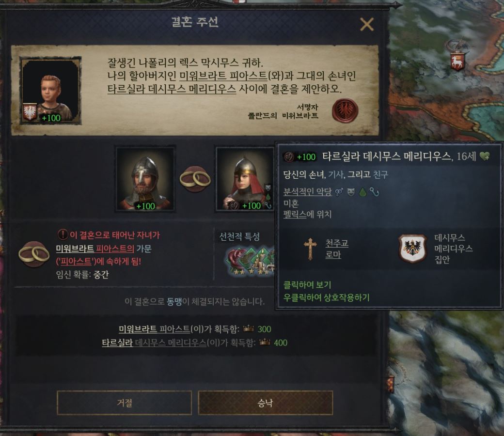Image resolution: width=504 pixels, height=436 pixels.
Task: Click the 거절 decline button
Action: tap(125, 403)
